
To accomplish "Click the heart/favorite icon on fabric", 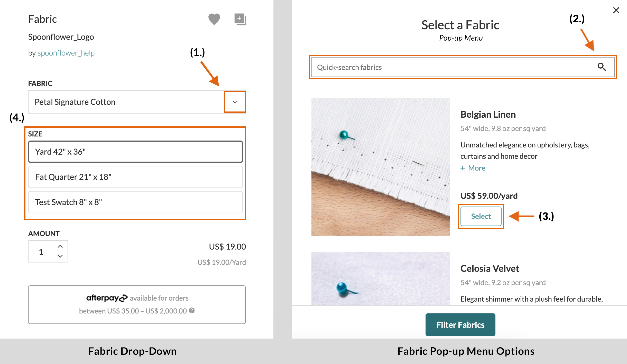I will 214,18.
